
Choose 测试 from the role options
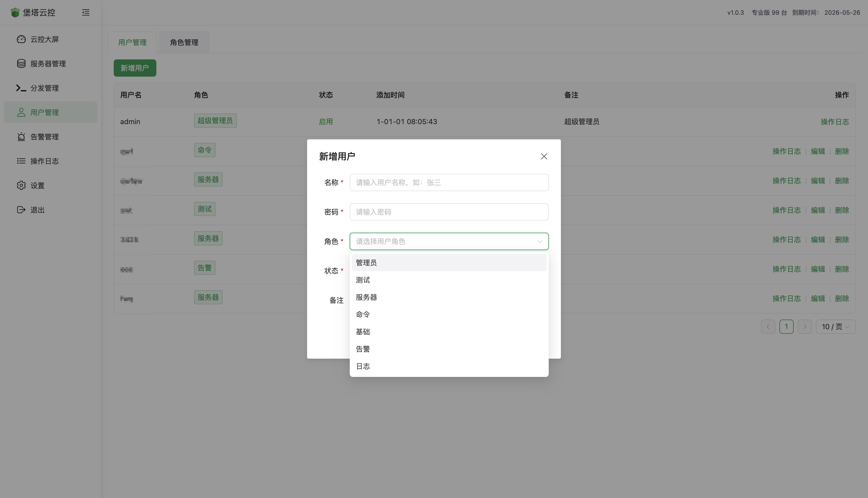(362, 280)
